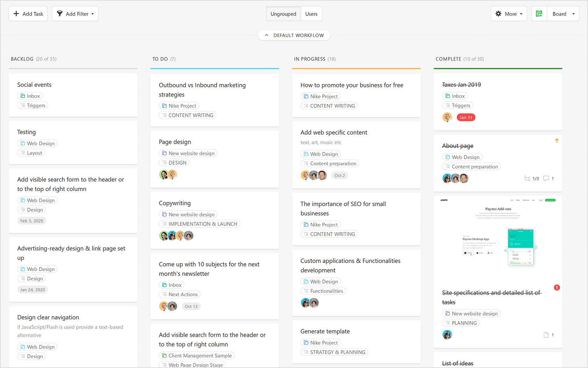Click an assignee avatar on Page design card
This screenshot has width=588, height=368.
pos(163,174)
